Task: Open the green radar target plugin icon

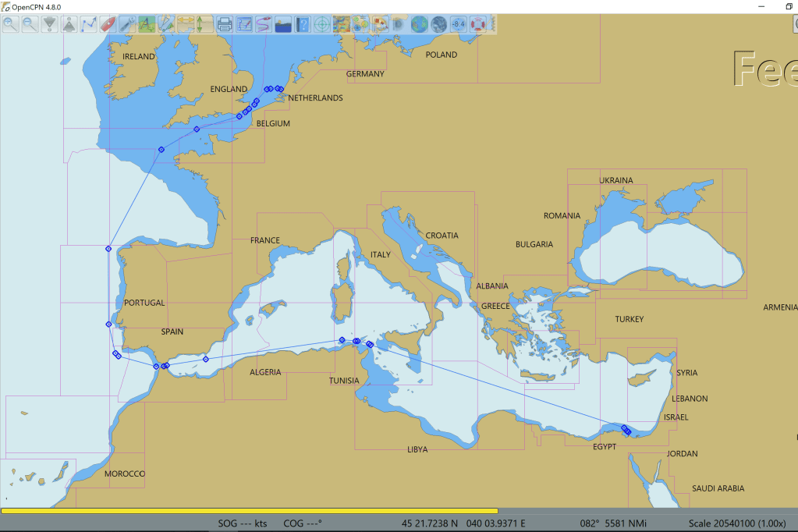Action: (322, 24)
